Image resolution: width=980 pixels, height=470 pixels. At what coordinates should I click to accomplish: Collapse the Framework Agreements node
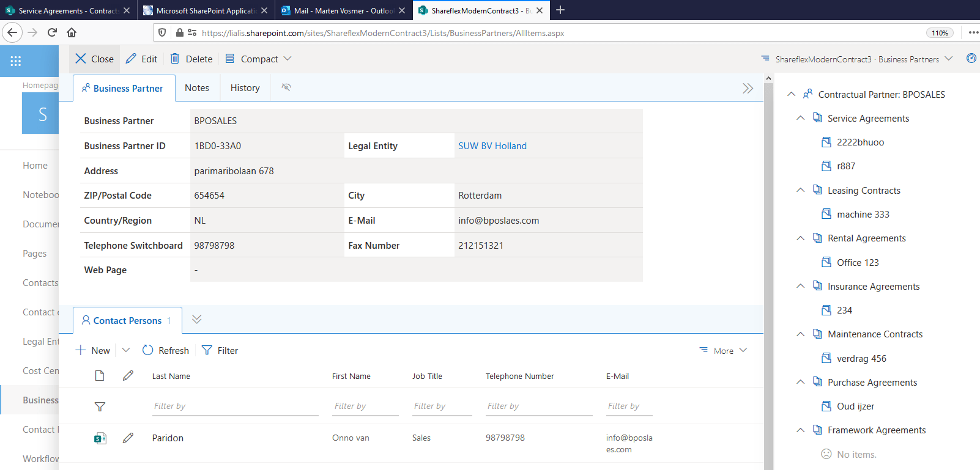point(800,430)
